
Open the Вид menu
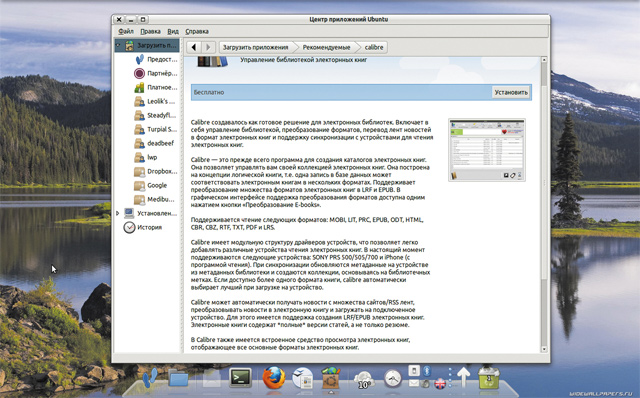pyautogui.click(x=173, y=31)
